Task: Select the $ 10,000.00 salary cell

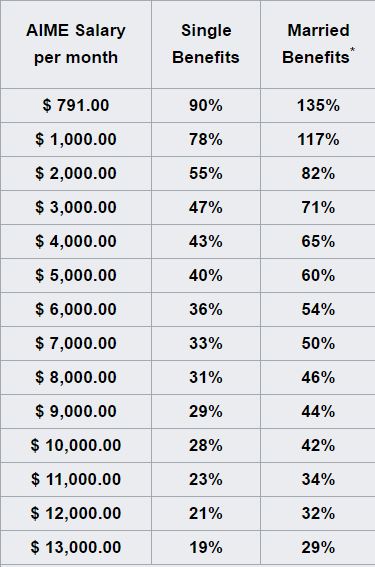Action: [x=76, y=446]
